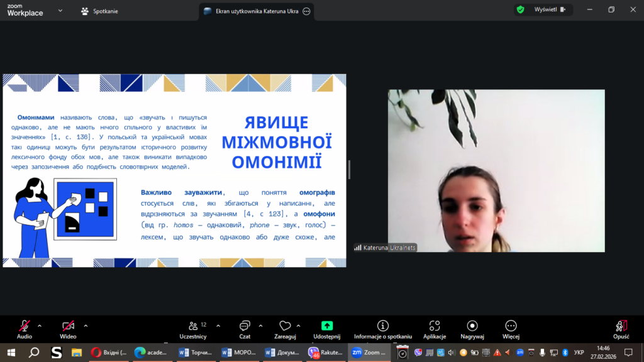Turn on the camera with Wideo button

point(68,326)
